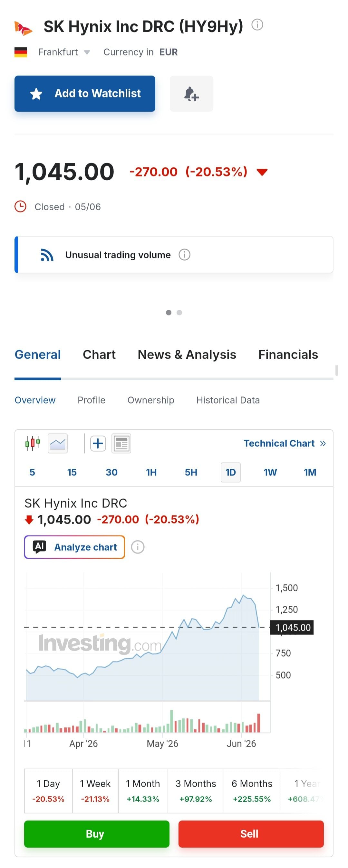Open info icon beside HY9Hy ticker title

pyautogui.click(x=257, y=25)
